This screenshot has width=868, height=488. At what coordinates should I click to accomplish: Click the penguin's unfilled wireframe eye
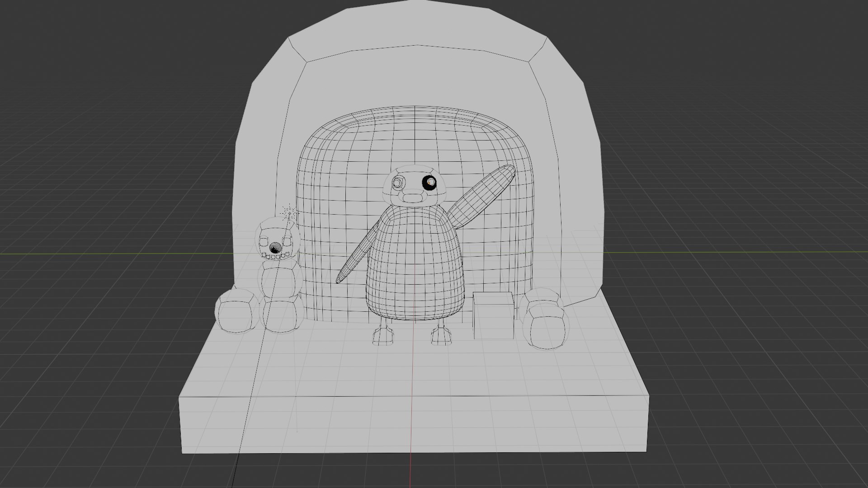[398, 183]
